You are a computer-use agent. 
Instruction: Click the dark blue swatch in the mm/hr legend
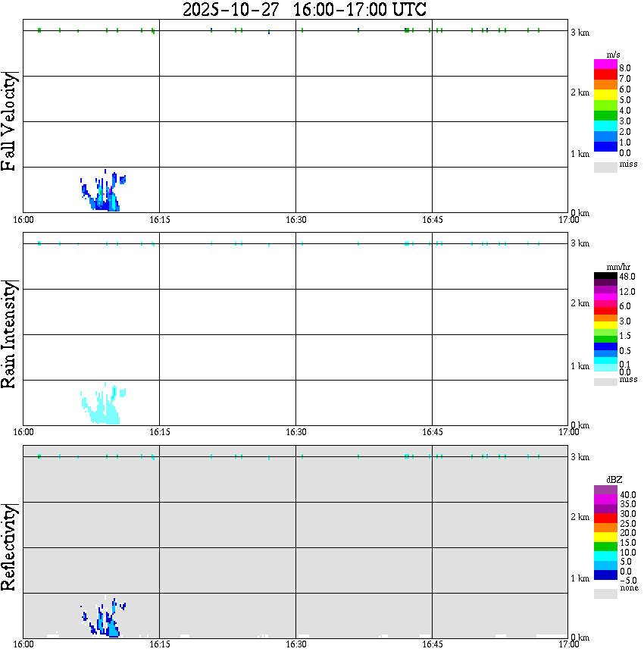click(605, 346)
